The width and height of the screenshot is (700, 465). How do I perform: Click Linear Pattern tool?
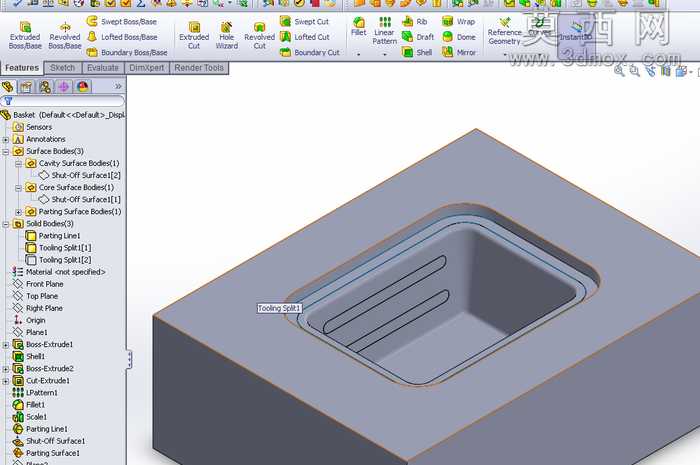pyautogui.click(x=384, y=31)
